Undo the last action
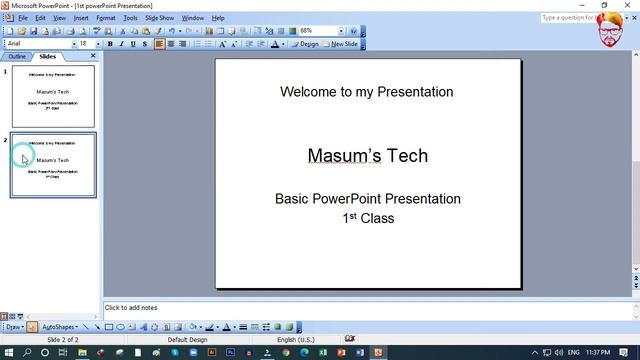The image size is (640, 360). (172, 31)
